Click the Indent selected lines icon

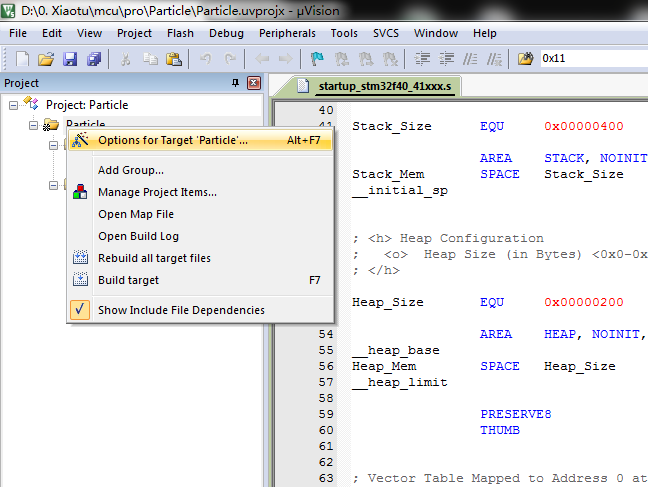click(422, 59)
